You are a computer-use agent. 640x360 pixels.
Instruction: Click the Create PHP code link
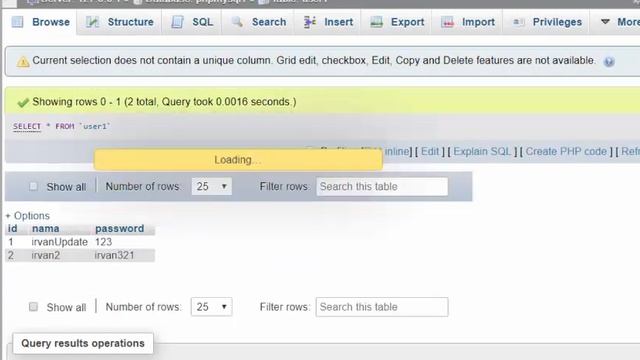point(566,151)
